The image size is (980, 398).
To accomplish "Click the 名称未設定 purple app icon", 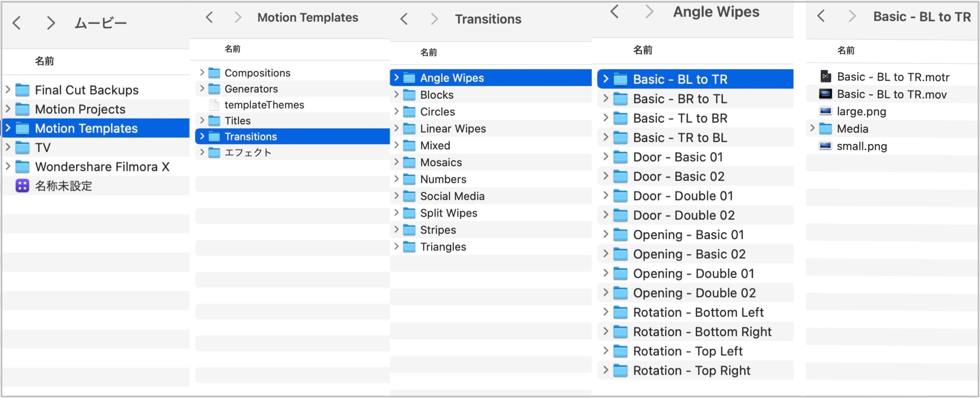I will (x=22, y=186).
